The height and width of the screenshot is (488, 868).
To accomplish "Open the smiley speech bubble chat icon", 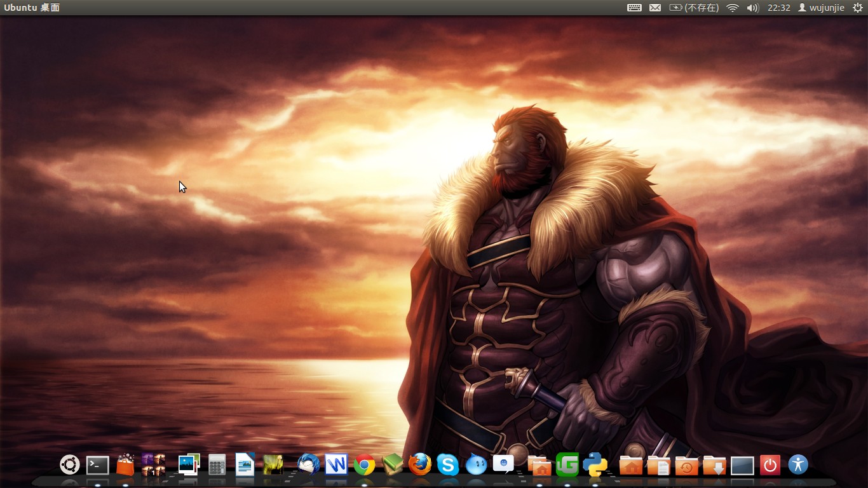I will pyautogui.click(x=504, y=464).
